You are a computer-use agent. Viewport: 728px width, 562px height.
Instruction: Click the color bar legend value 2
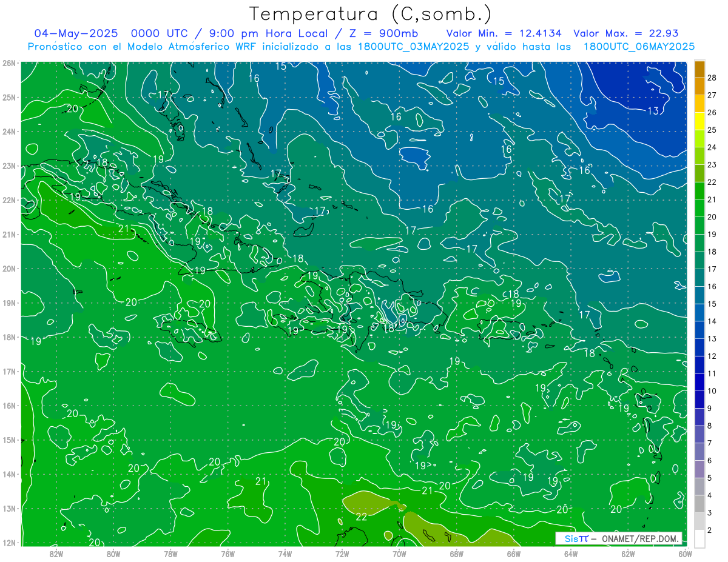(710, 530)
